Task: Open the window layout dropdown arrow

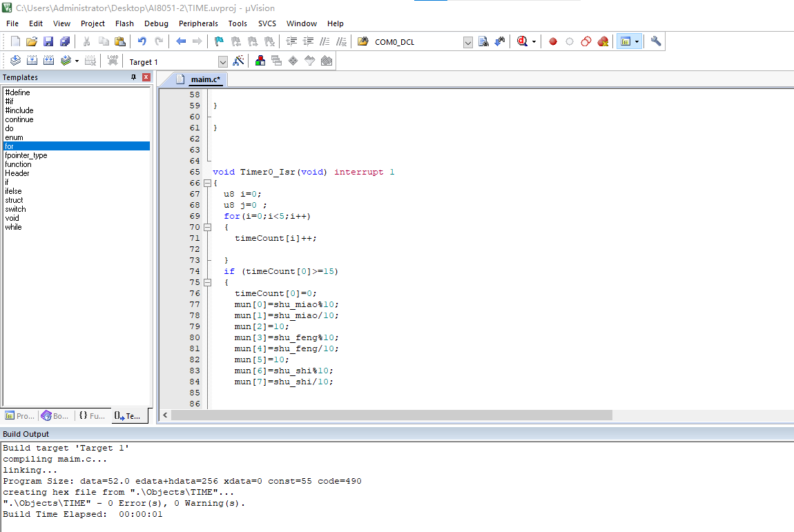Action: click(x=637, y=41)
